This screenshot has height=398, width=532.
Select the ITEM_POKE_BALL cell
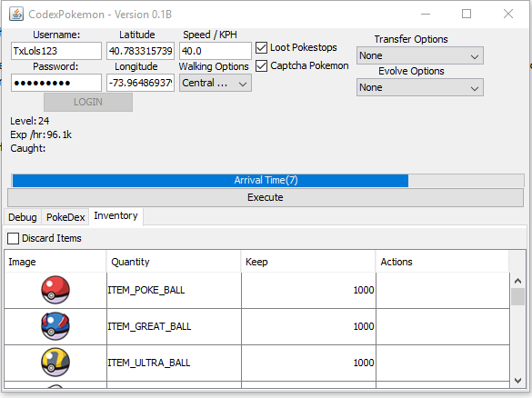tap(174, 290)
